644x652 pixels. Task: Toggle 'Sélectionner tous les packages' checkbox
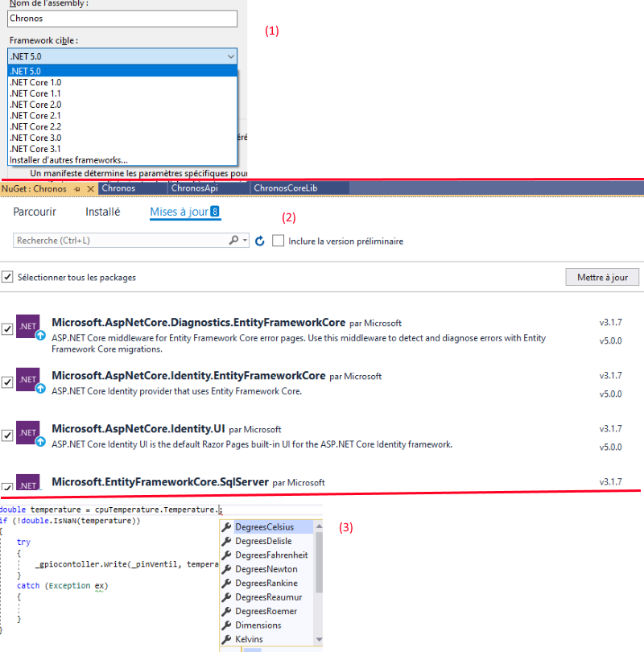7,277
